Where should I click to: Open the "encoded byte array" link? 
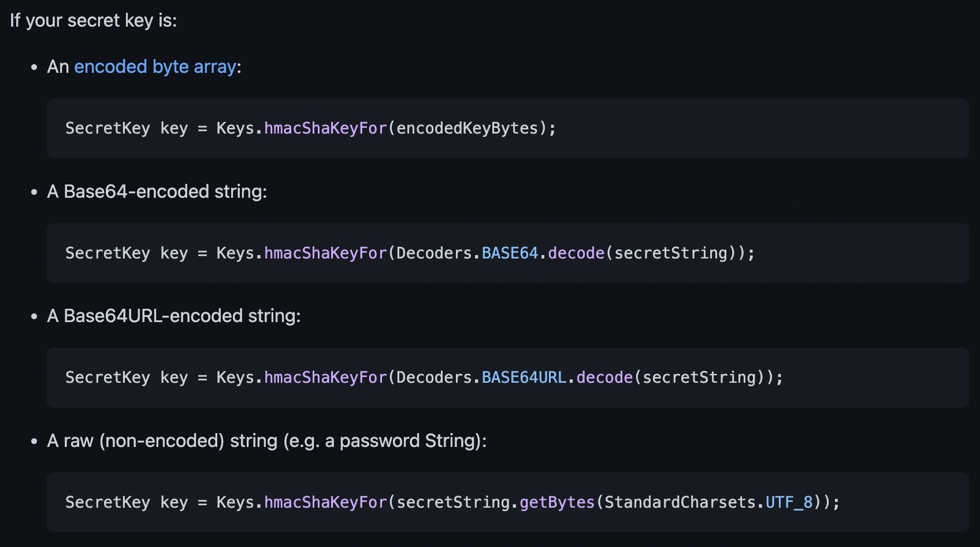click(x=155, y=67)
